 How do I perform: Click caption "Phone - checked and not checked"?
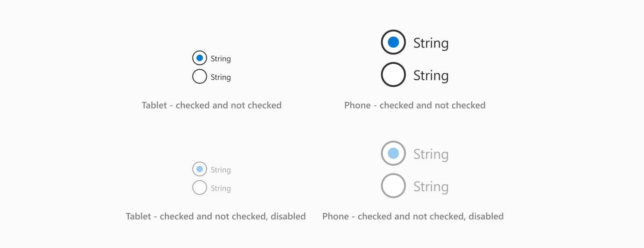pyautogui.click(x=415, y=105)
